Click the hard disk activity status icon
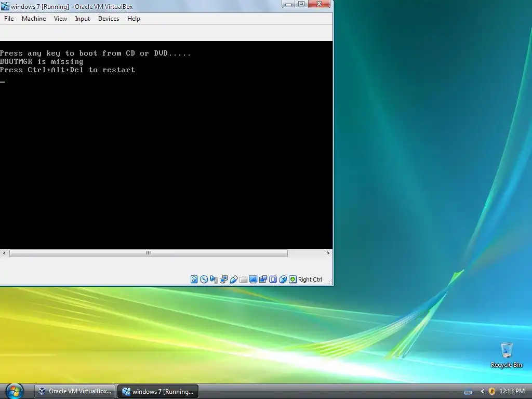This screenshot has width=532, height=399. [194, 279]
